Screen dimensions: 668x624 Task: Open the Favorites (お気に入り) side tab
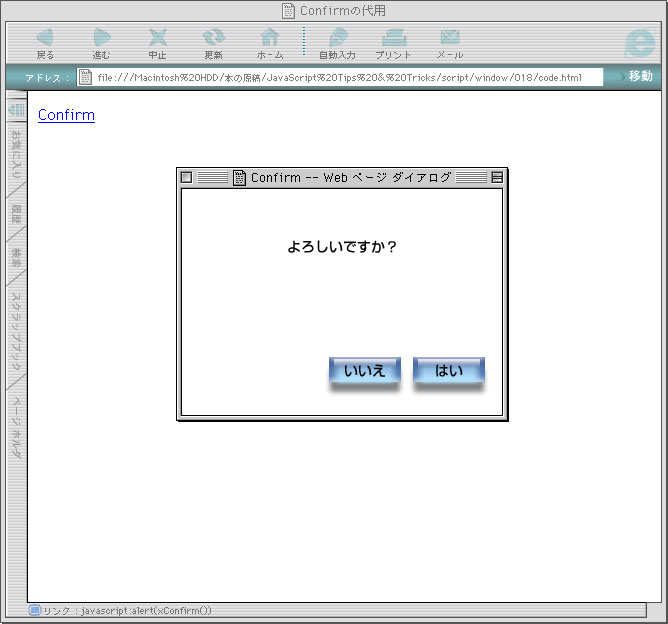(16, 155)
